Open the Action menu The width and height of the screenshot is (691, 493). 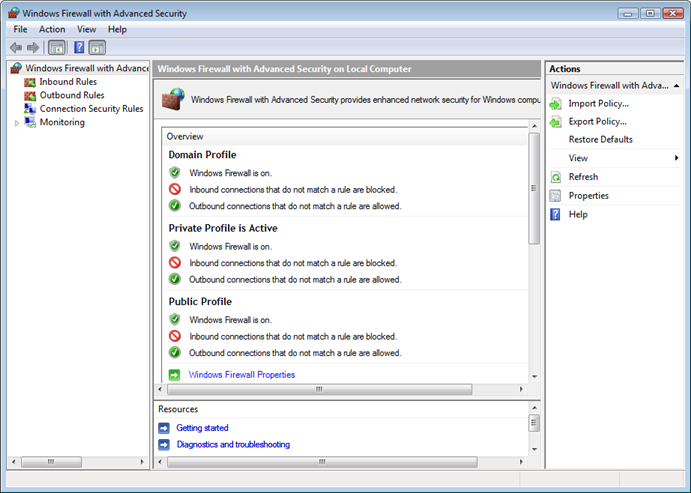click(52, 30)
